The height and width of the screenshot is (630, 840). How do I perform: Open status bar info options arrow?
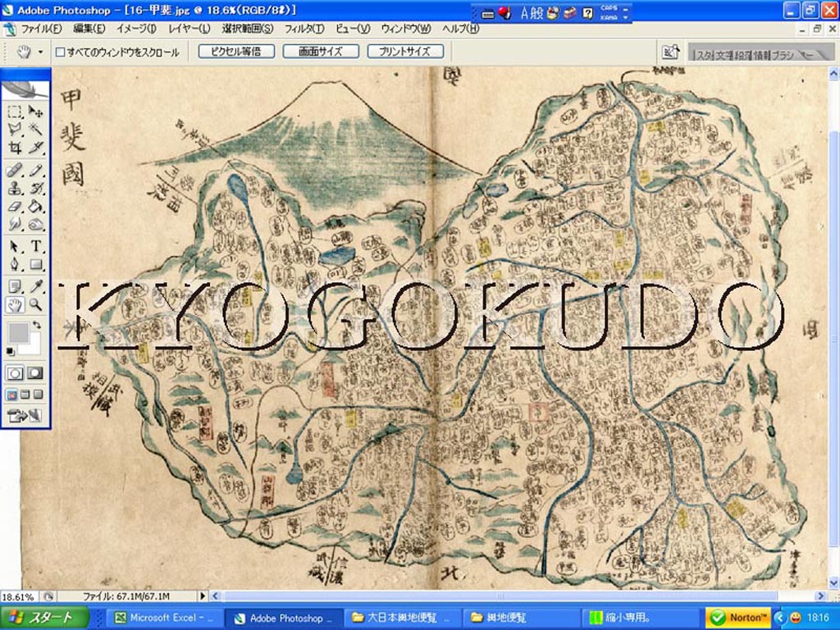203,596
